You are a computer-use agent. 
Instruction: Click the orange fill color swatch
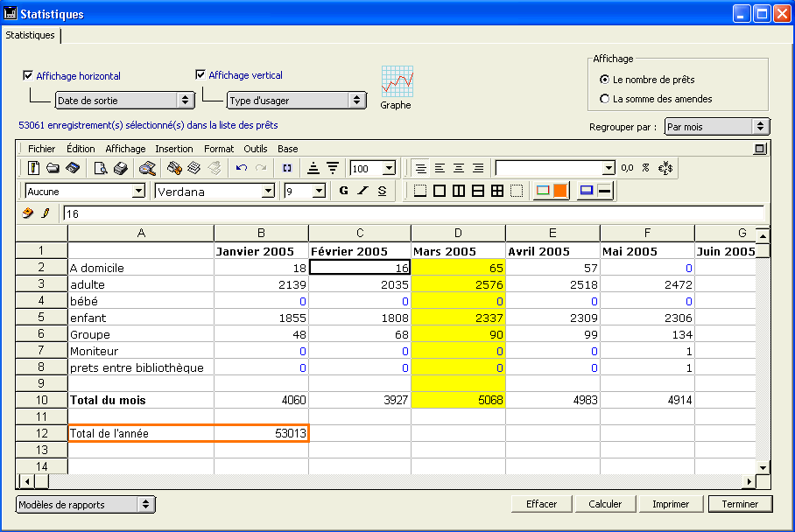tap(560, 191)
